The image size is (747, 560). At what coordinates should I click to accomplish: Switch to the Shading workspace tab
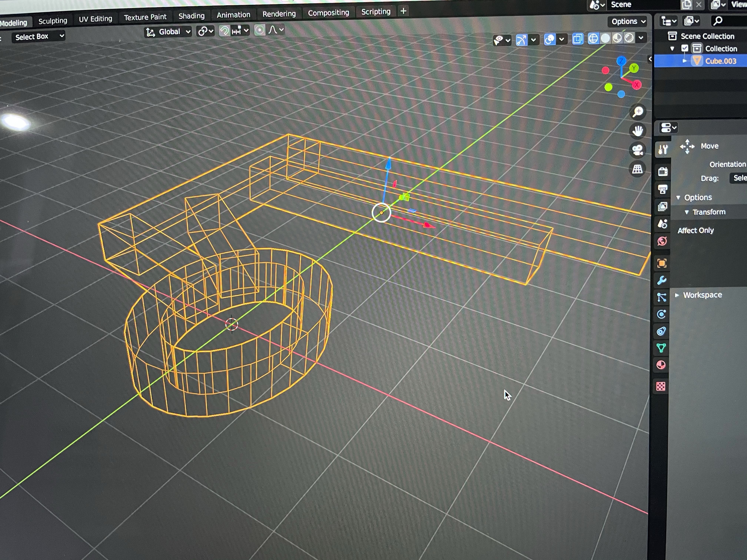point(191,16)
